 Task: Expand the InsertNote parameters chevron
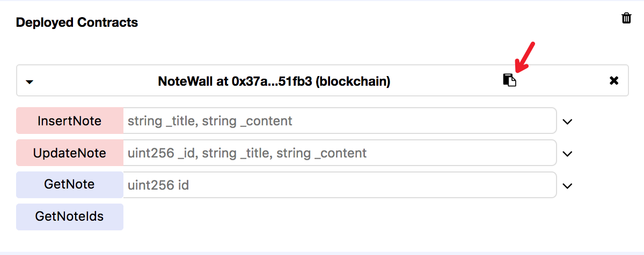click(567, 122)
